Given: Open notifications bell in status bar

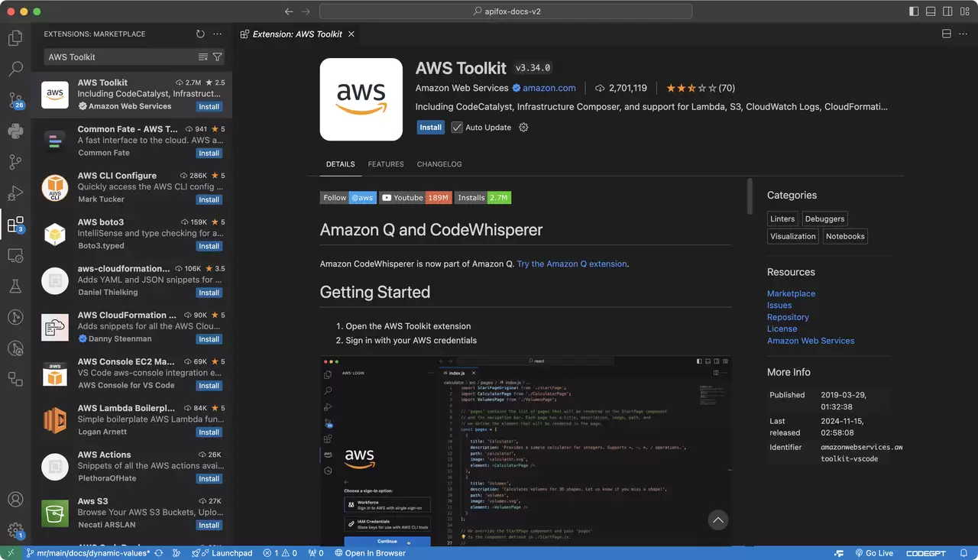Looking at the screenshot, I should [x=963, y=553].
